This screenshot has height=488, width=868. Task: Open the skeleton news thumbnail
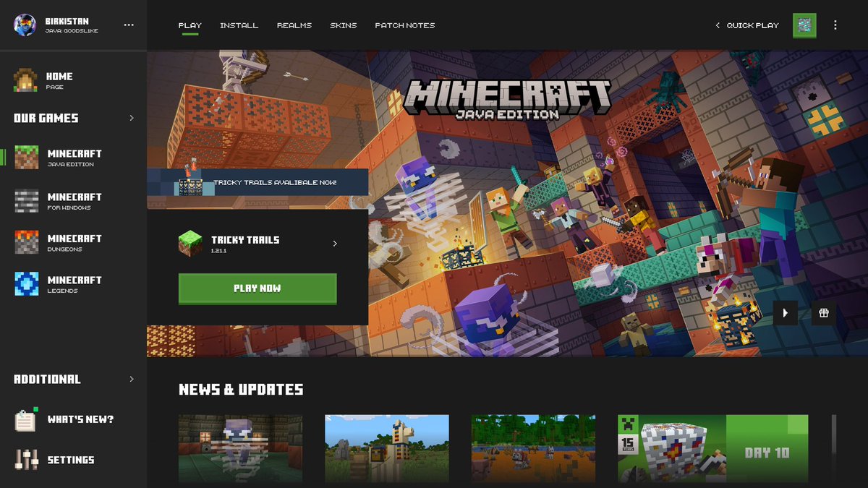point(241,448)
